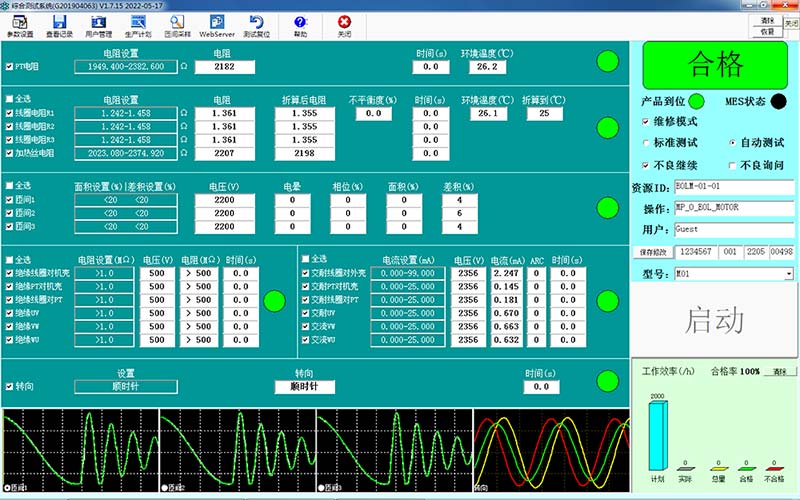Open 参数设置 parameter settings toolbar icon

[20, 24]
